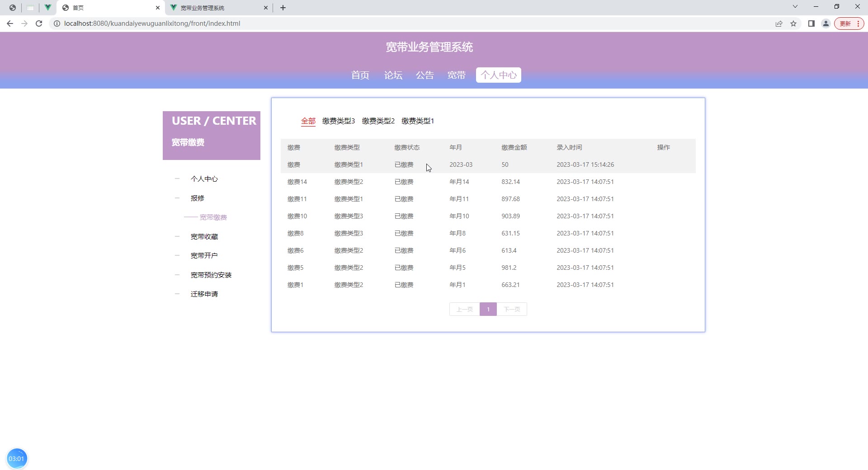Click the 年月14 cell
868x470 pixels.
click(459, 182)
